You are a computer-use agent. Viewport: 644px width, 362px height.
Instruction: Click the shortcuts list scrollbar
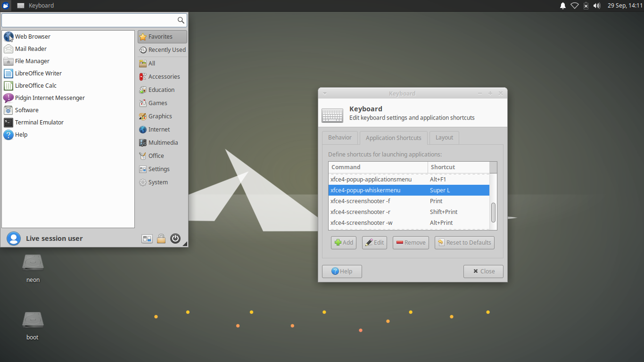tap(493, 213)
